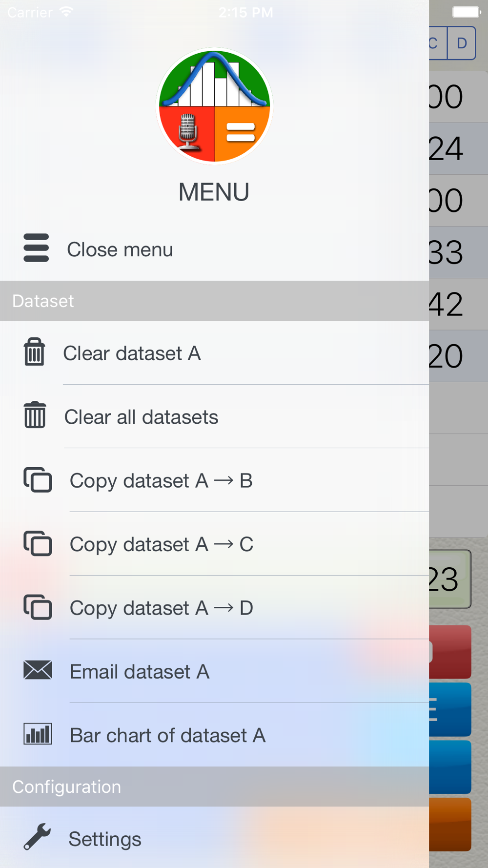Open Bar chart of dataset A
The width and height of the screenshot is (488, 868).
214,735
